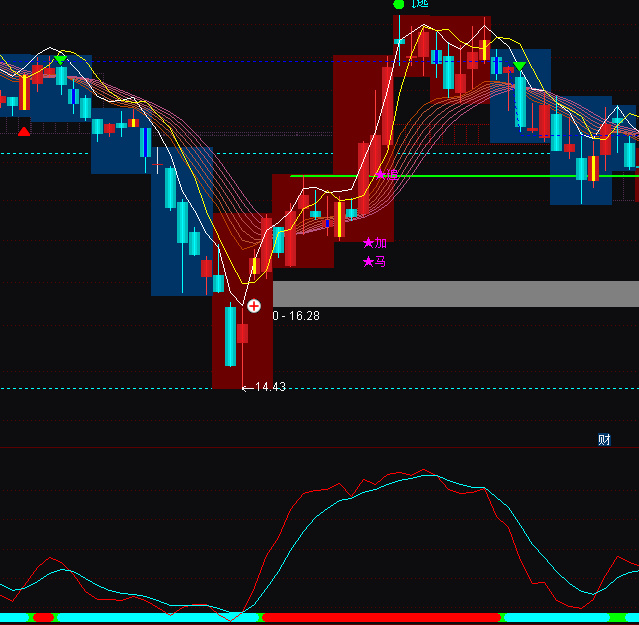This screenshot has width=639, height=625.
Task: Click the magenta star on the green line
Action: [381, 174]
